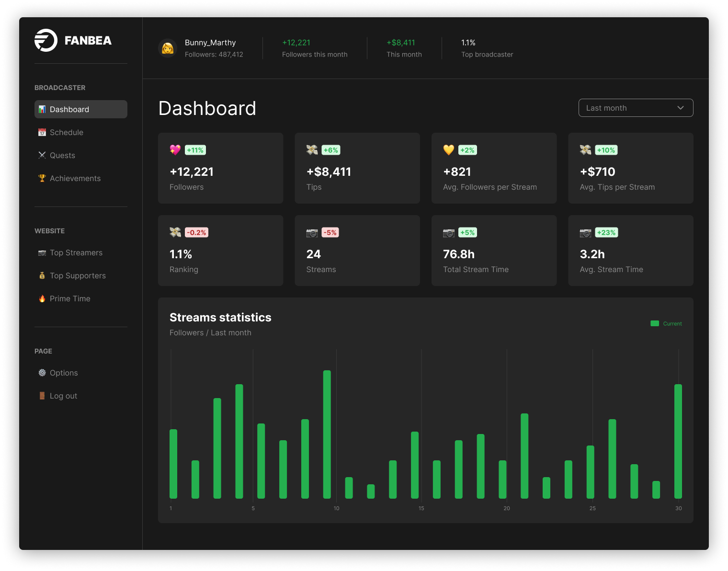Click the camera icon on Avg. Stream Time card
The height and width of the screenshot is (571, 728).
coord(586,233)
